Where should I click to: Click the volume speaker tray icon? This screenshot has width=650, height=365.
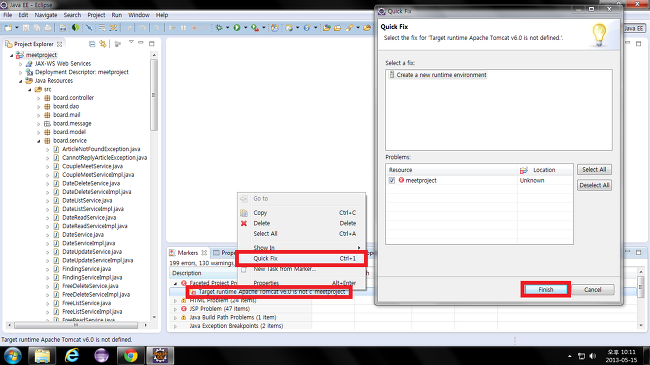pyautogui.click(x=593, y=356)
